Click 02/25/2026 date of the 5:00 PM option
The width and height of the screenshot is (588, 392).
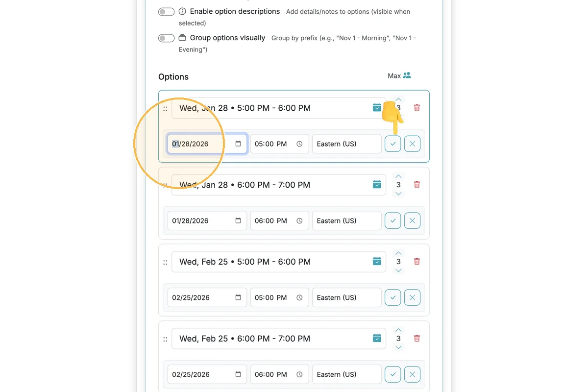pyautogui.click(x=207, y=298)
